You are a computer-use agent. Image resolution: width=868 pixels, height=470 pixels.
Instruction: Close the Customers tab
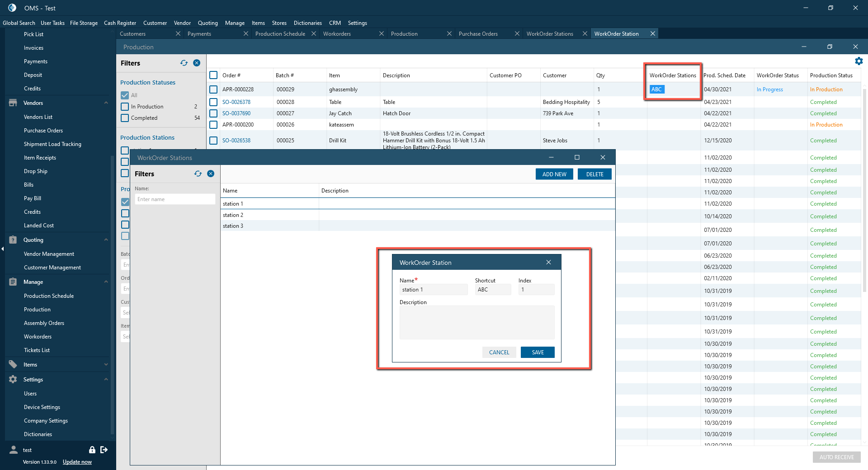click(x=178, y=33)
